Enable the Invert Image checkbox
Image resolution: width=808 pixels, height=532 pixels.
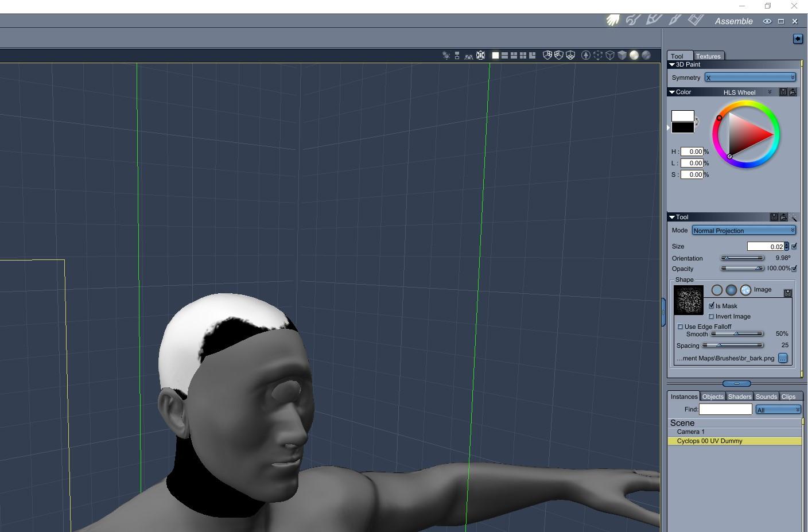pos(712,316)
